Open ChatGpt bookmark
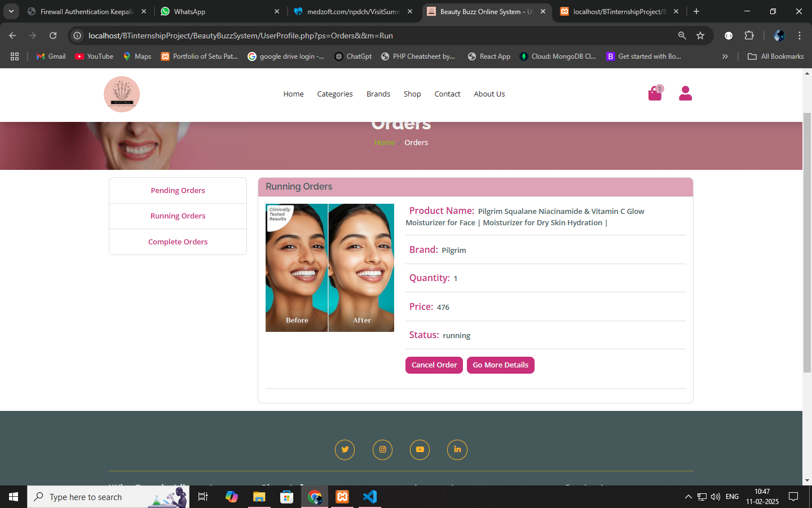 353,56
